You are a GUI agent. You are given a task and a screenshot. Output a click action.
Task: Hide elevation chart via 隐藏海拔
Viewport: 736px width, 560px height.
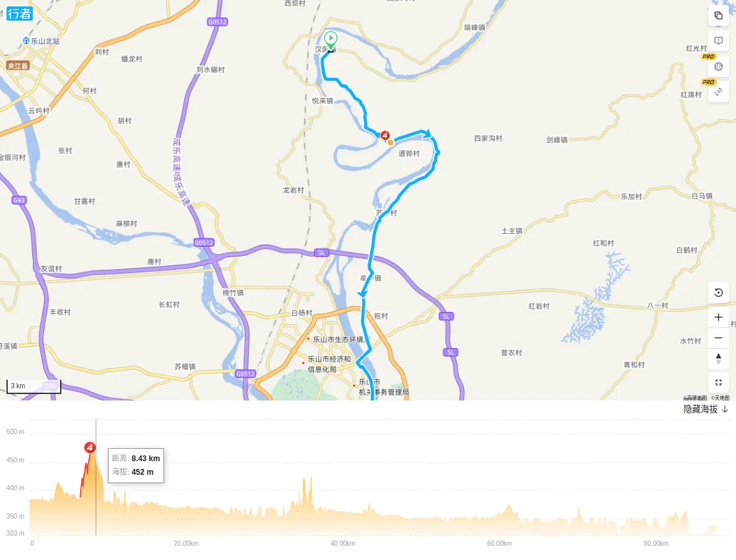(706, 409)
